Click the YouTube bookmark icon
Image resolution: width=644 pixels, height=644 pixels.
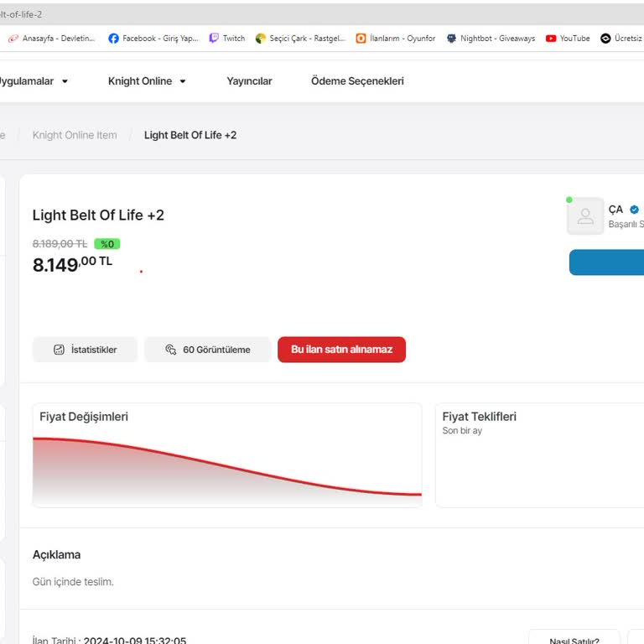(x=551, y=39)
